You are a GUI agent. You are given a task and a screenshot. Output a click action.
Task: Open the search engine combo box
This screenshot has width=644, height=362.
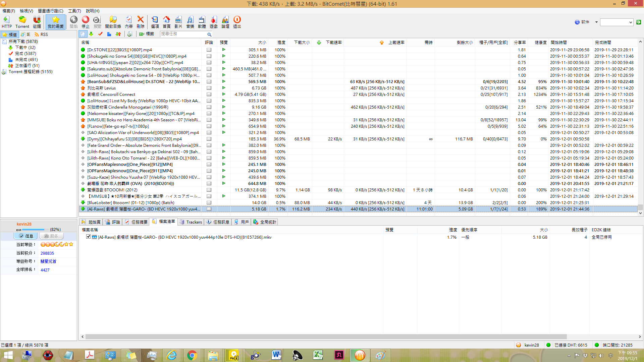616,22
